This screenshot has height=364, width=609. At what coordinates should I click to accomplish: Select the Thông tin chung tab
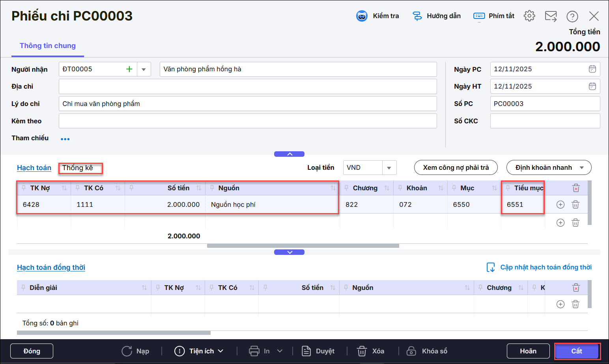tap(48, 46)
